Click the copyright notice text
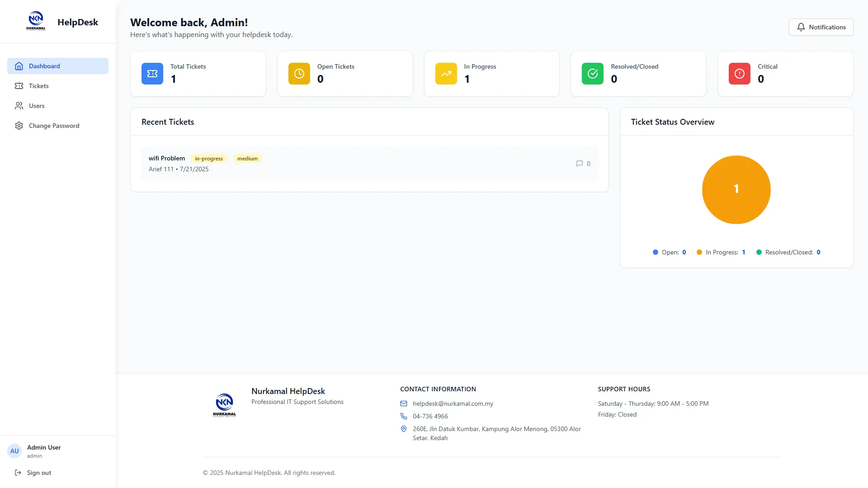Screen dimensions: 868x488 [269, 473]
